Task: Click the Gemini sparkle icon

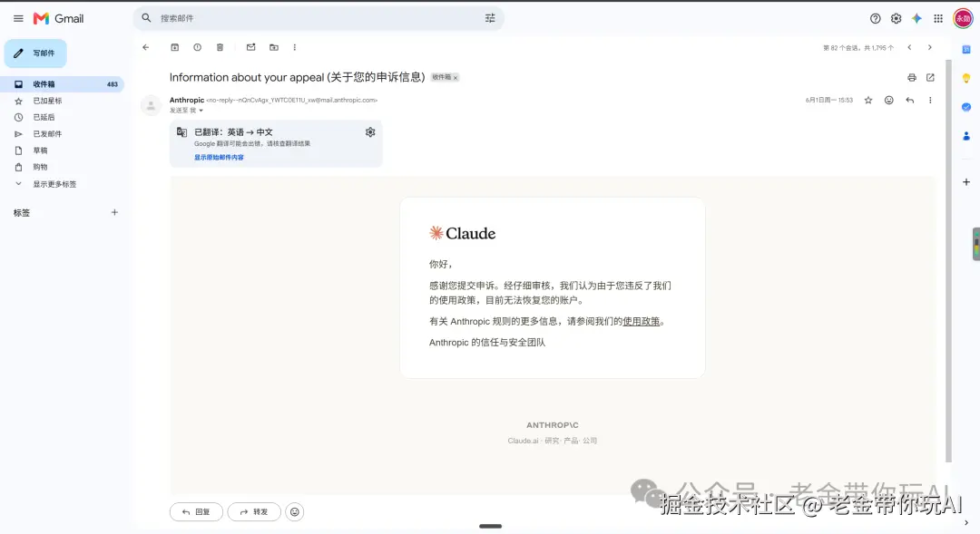Action: tap(916, 19)
